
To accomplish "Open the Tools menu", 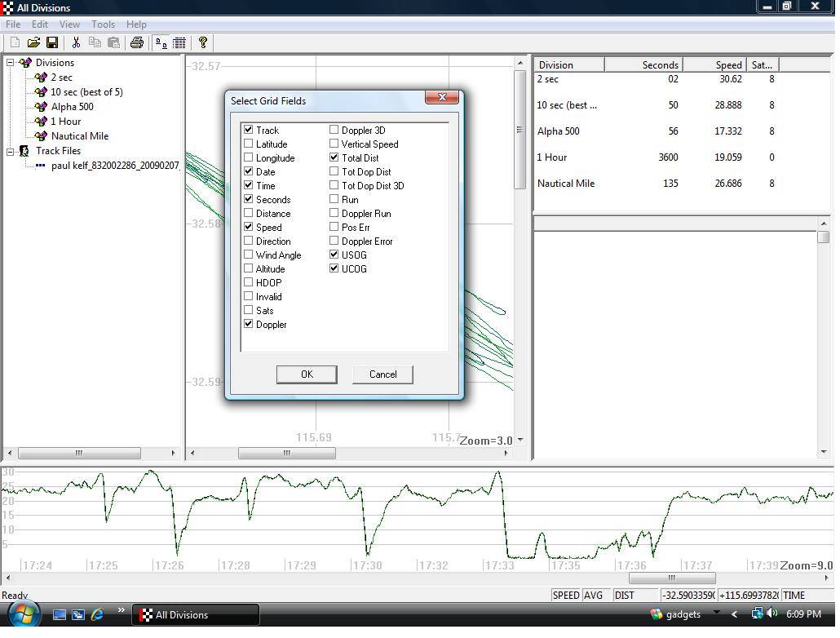I will 103,24.
